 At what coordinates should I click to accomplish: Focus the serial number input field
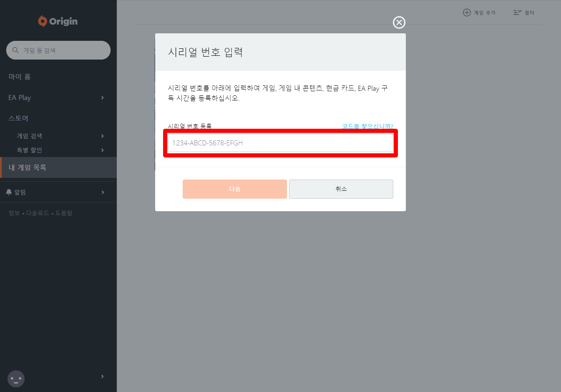point(280,143)
